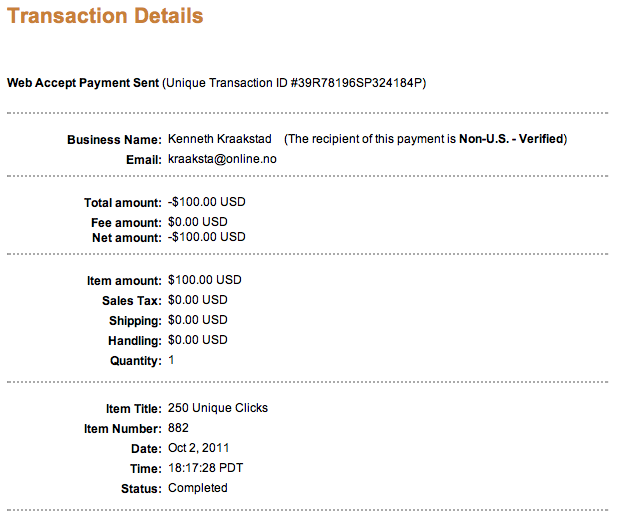Click the Business Name label
622x514 pixels.
pos(113,140)
